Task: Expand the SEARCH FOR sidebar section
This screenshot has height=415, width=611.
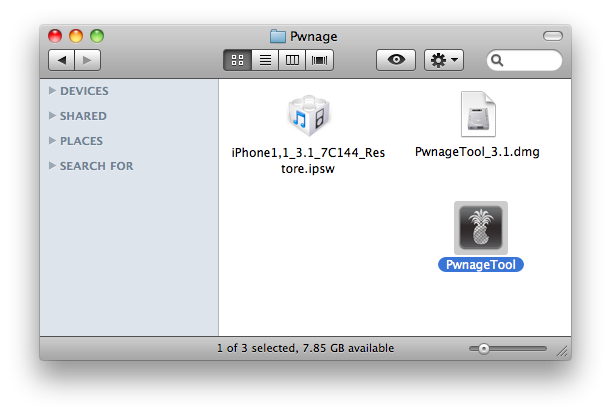Action: tap(52, 165)
